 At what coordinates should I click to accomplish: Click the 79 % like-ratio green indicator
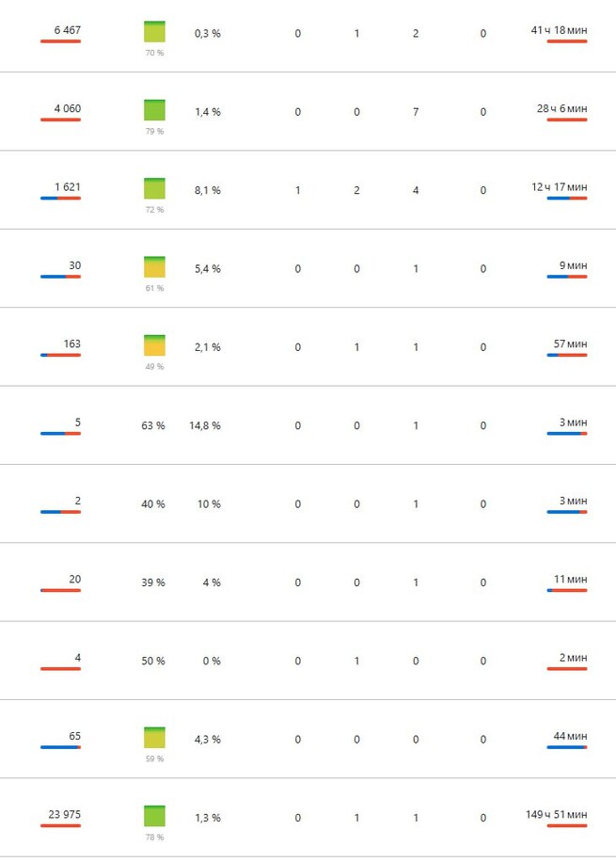pyautogui.click(x=154, y=110)
